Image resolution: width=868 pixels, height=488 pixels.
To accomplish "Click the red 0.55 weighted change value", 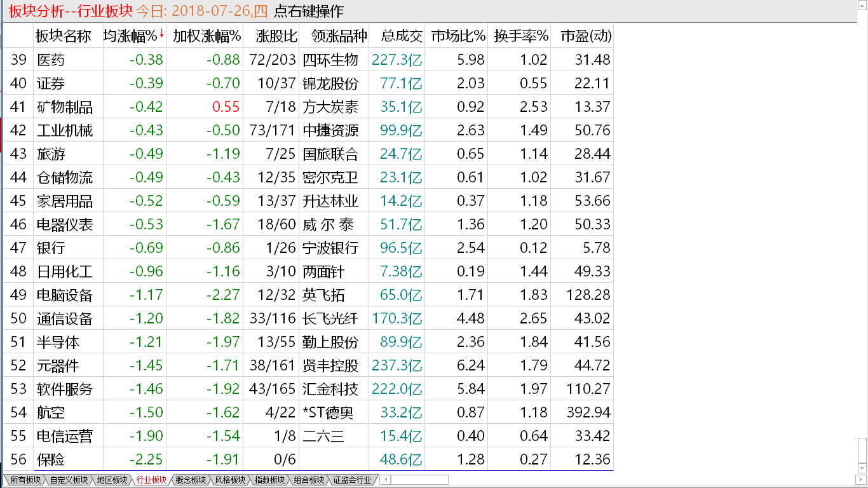I will [x=227, y=107].
